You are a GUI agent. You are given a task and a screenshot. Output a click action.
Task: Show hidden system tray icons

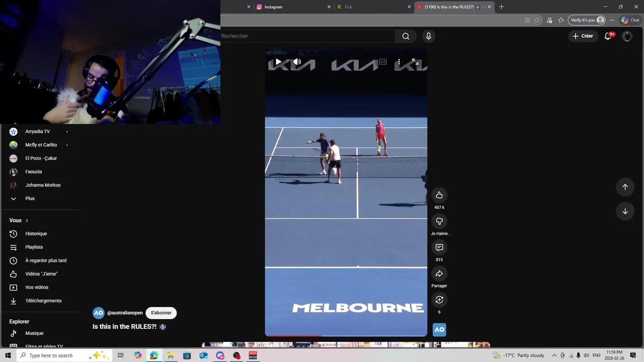tap(554, 355)
